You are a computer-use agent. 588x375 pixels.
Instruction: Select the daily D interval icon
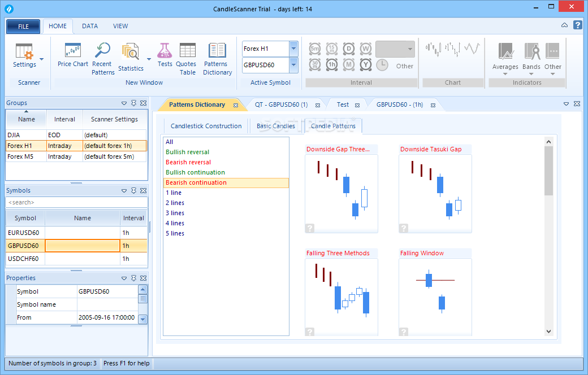(x=349, y=49)
